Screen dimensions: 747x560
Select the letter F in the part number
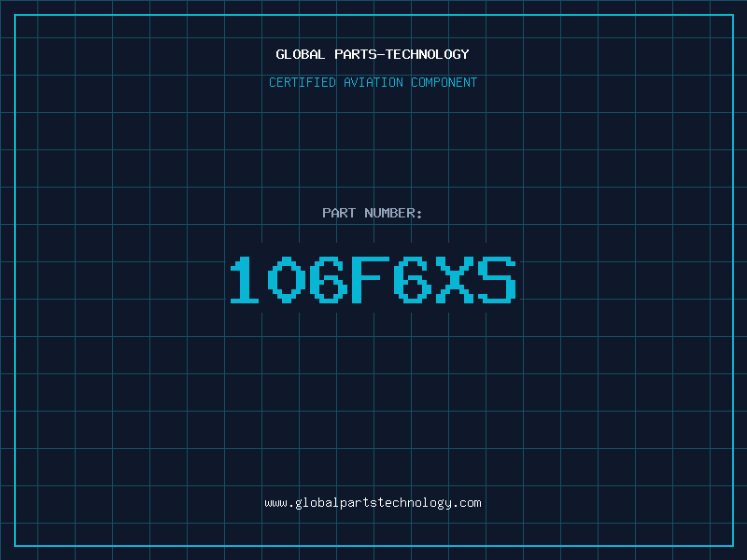click(370, 279)
